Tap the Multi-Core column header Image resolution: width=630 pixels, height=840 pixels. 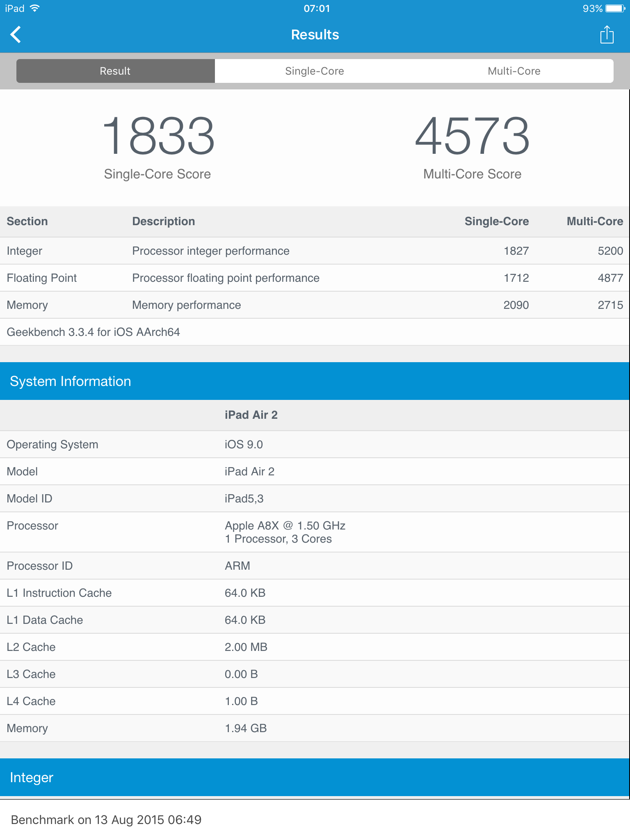[595, 221]
